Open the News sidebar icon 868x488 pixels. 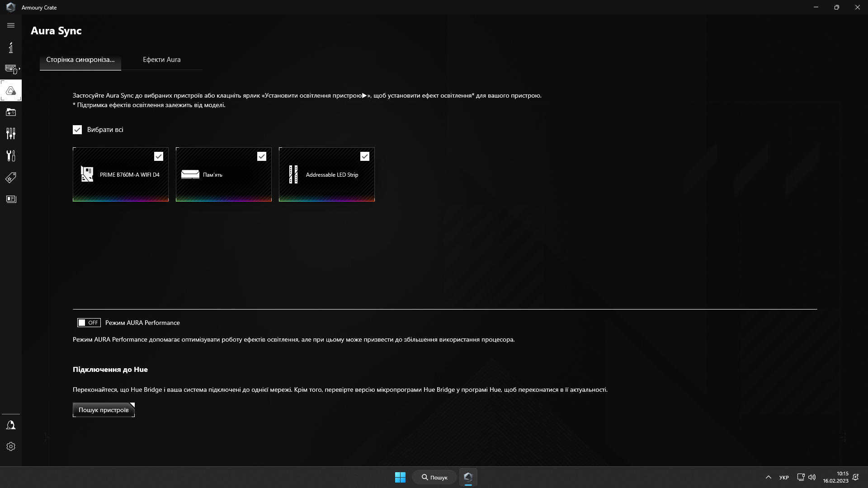[x=11, y=199]
